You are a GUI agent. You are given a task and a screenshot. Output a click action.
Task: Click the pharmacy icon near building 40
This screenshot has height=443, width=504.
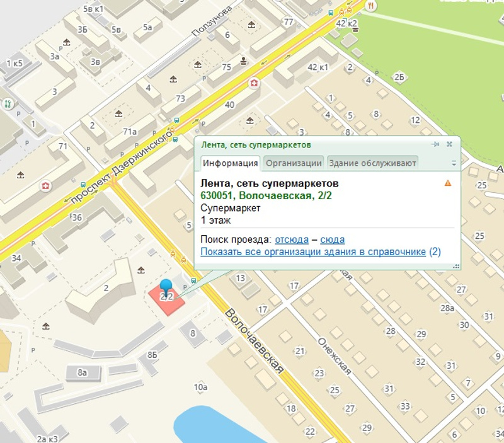point(255,83)
